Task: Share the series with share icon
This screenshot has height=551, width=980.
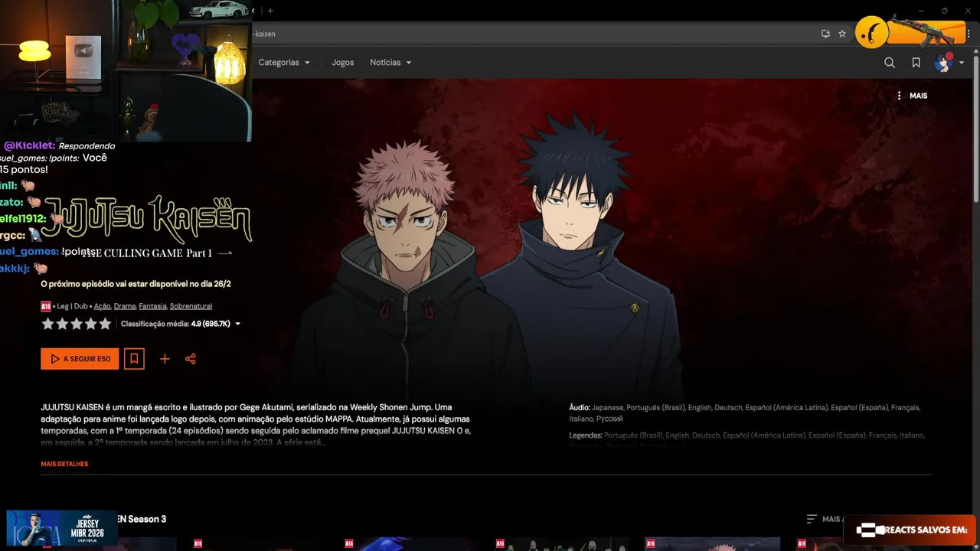Action: pyautogui.click(x=191, y=359)
